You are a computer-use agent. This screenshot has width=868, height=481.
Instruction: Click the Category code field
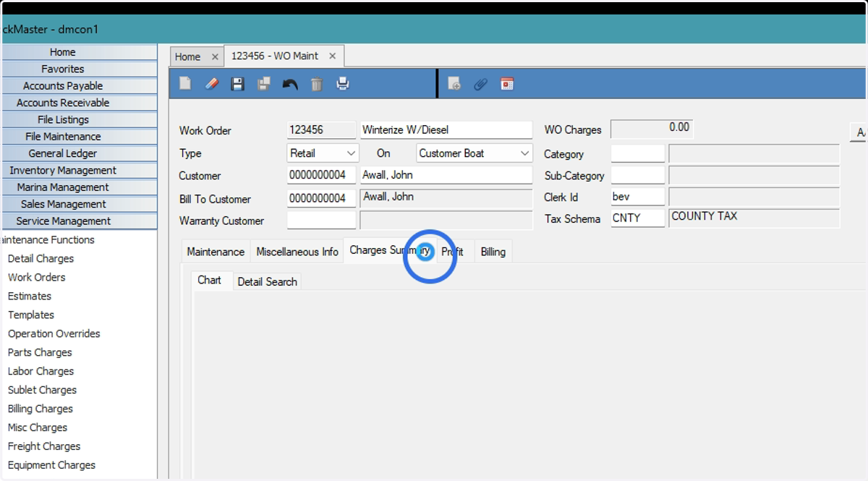[637, 153]
